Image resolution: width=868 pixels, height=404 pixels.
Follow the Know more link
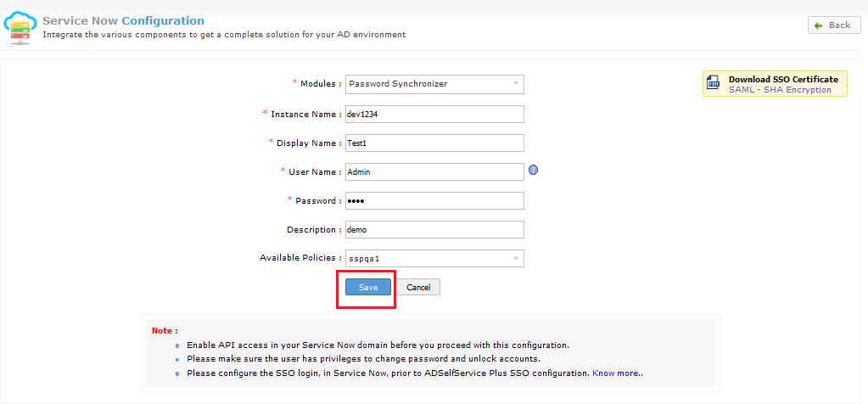point(618,373)
